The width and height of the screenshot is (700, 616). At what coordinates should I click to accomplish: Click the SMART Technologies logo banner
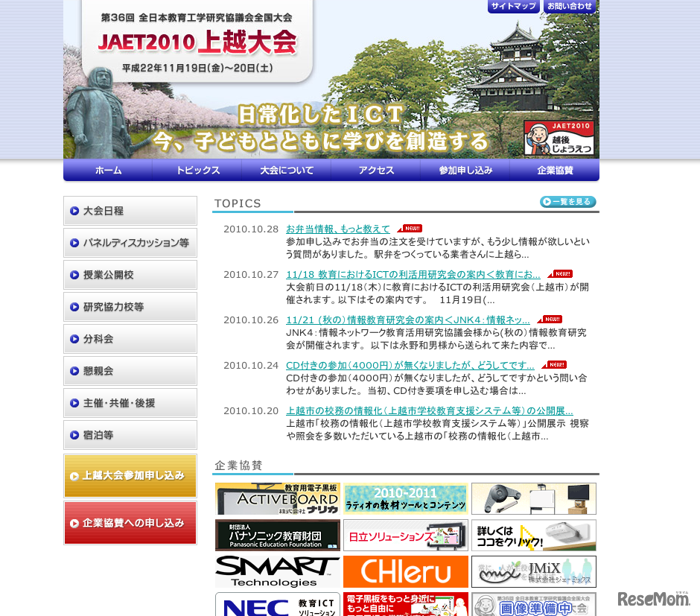point(277,571)
